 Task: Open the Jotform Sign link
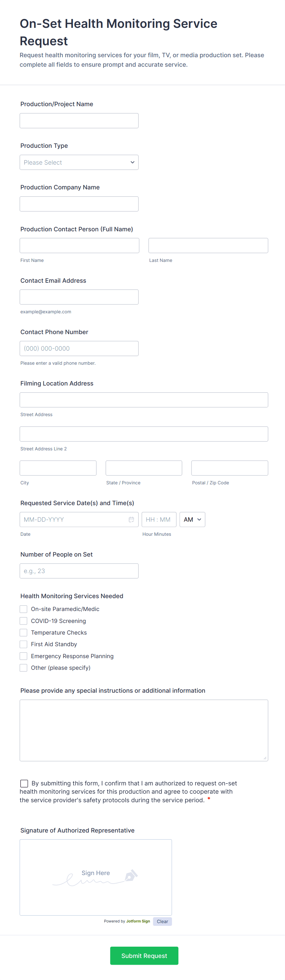pyautogui.click(x=138, y=922)
